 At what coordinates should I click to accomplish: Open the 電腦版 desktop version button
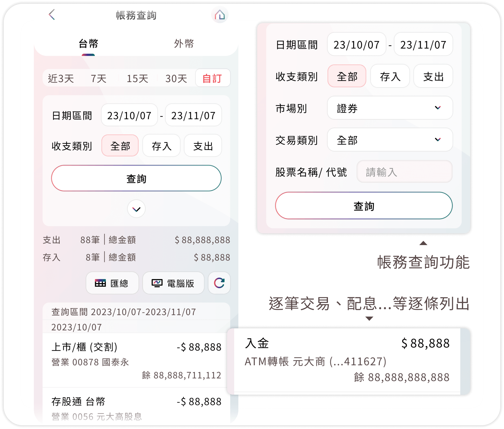[173, 283]
